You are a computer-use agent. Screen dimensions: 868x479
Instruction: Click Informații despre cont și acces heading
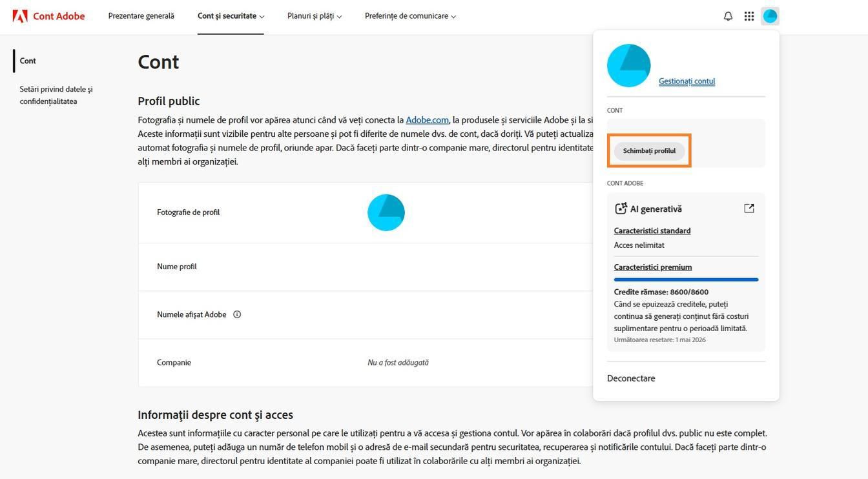pos(215,414)
